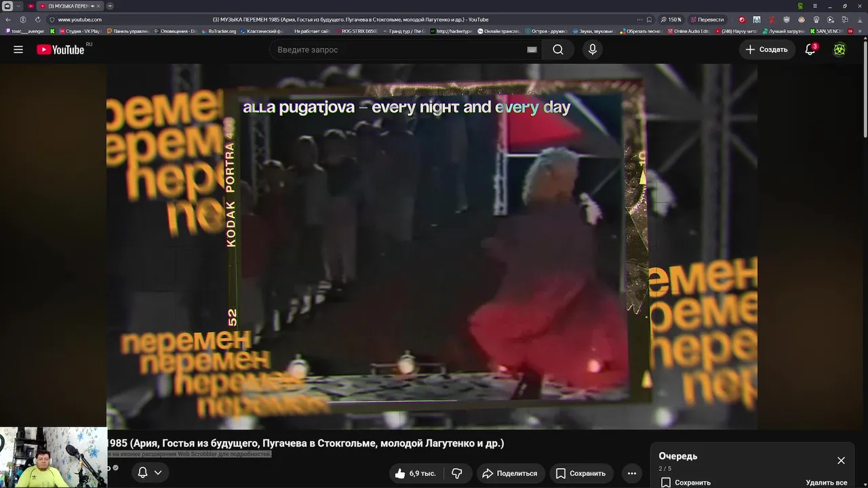Close the МУЗЫКА ПЕРЕМЕН tab
868x488 pixels.
coord(98,6)
